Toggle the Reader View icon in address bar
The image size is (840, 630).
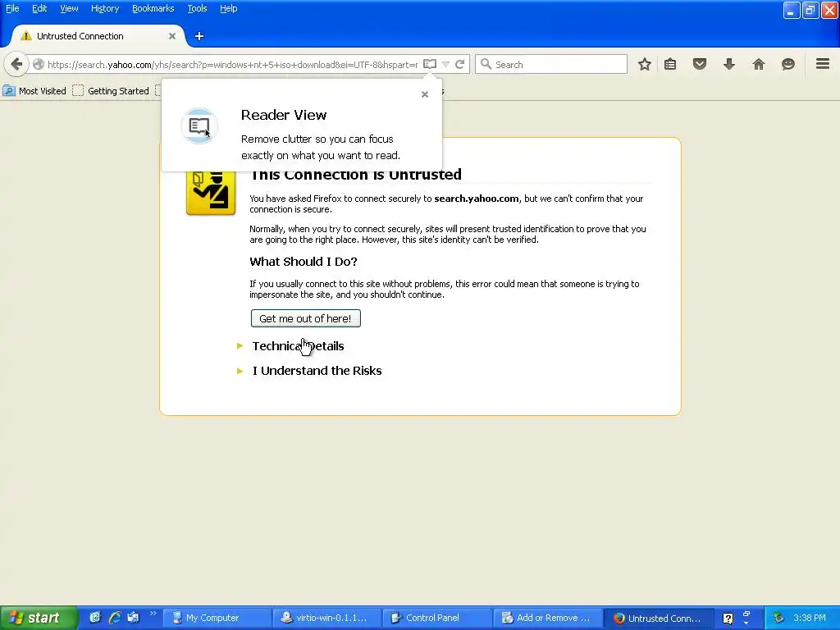pos(430,64)
